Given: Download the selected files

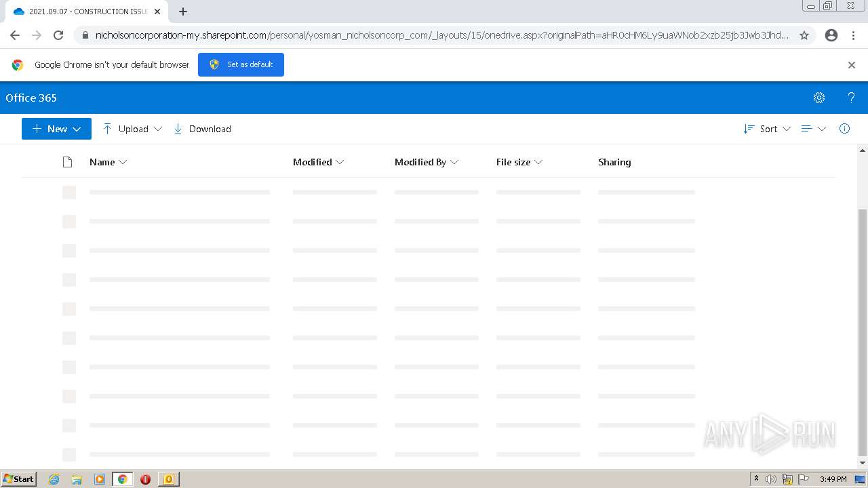Looking at the screenshot, I should [202, 129].
